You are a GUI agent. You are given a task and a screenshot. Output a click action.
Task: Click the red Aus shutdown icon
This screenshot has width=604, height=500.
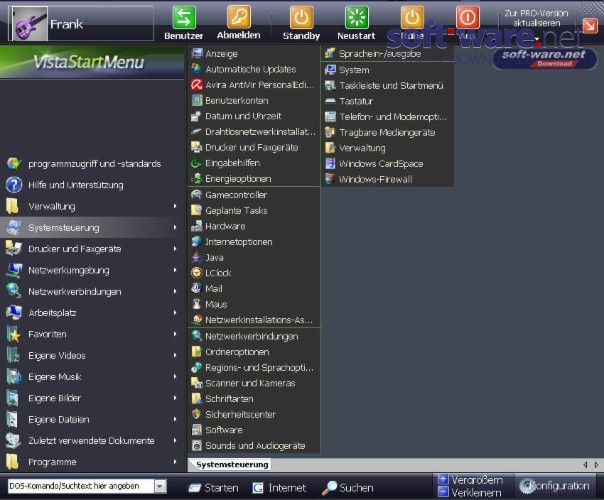tap(468, 17)
